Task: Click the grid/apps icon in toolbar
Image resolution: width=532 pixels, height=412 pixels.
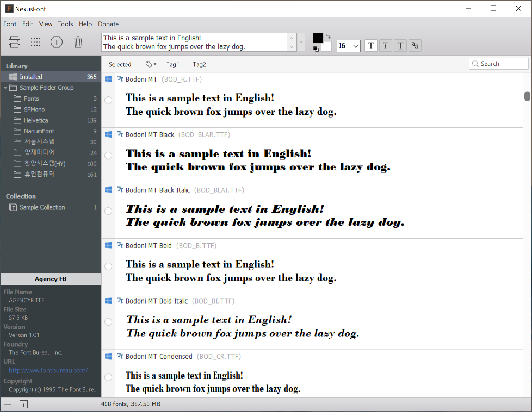Action: pyautogui.click(x=35, y=42)
